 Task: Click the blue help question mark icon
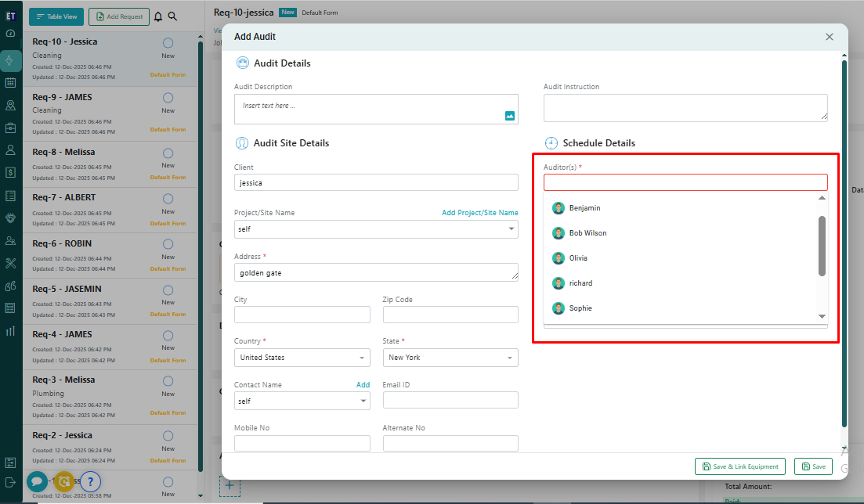click(91, 481)
